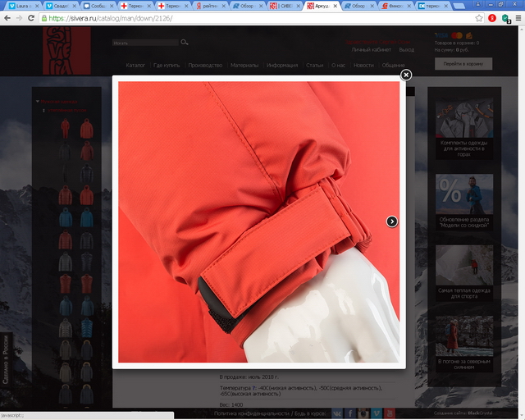
Task: Close the image lightbox with X button
Action: tap(406, 75)
